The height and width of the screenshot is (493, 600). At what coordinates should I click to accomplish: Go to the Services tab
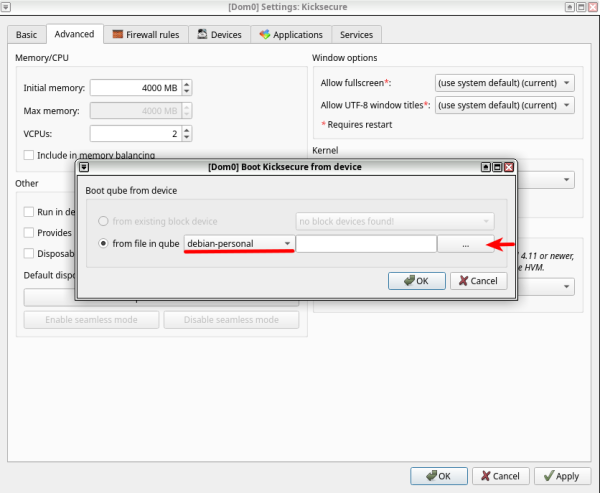[355, 34]
